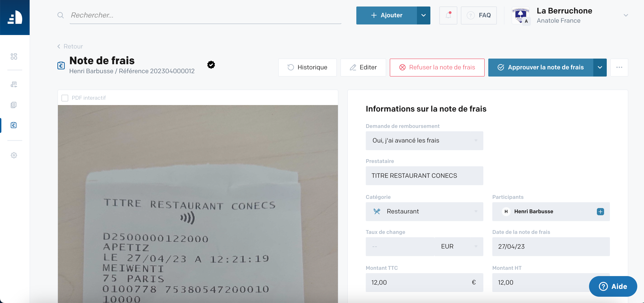Screen dimensions: 644x303
Task: Open the Demande de remboursement dropdown
Action: [x=424, y=141]
